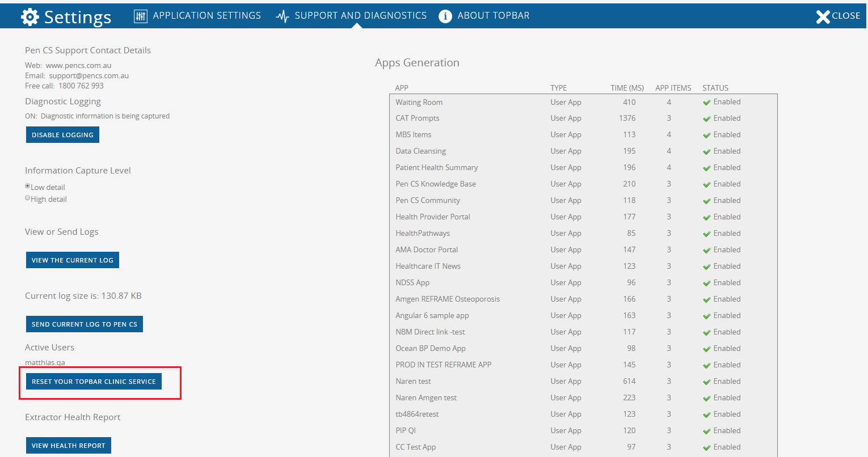
Task: Click View the Current Log button
Action: 73,260
